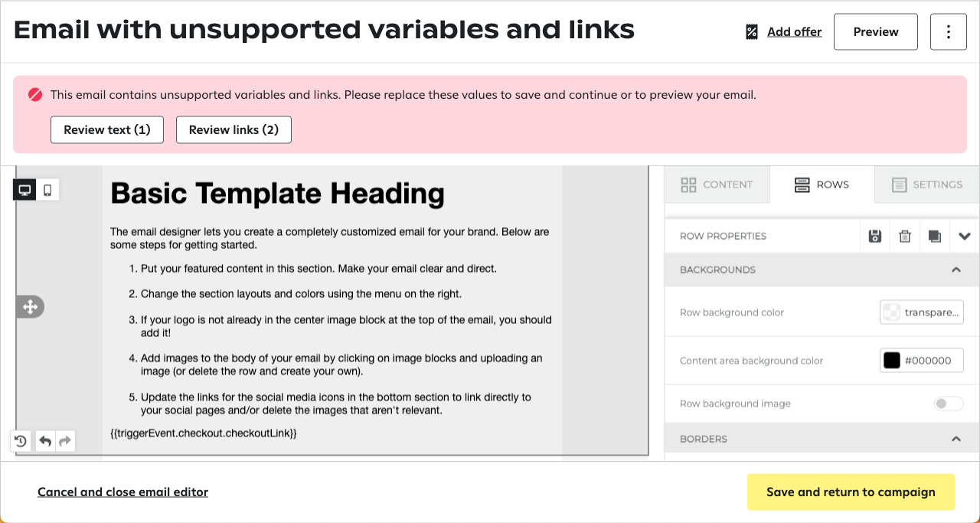Switch to mobile preview view
The width and height of the screenshot is (980, 523).
coord(47,189)
